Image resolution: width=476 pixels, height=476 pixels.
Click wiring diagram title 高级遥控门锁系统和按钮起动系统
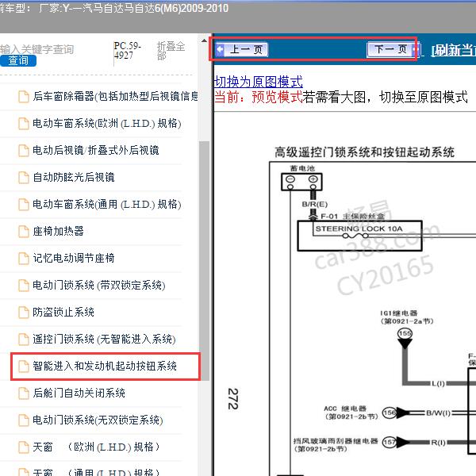coord(364,152)
